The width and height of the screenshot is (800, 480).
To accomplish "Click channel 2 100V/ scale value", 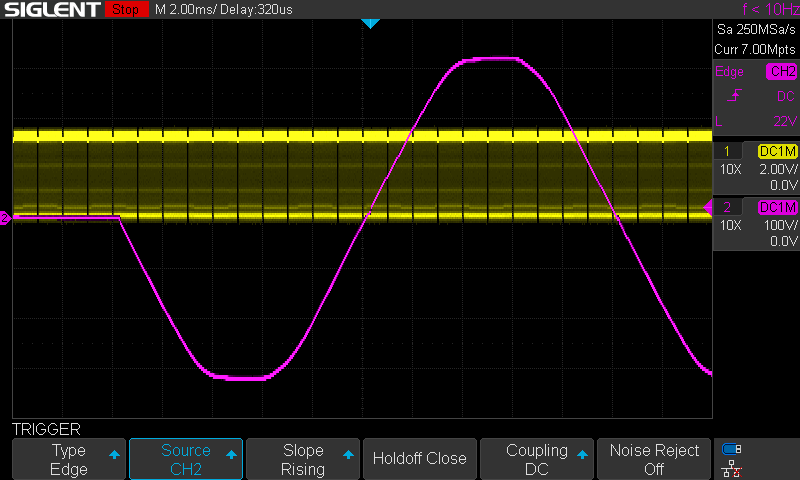I will 780,225.
